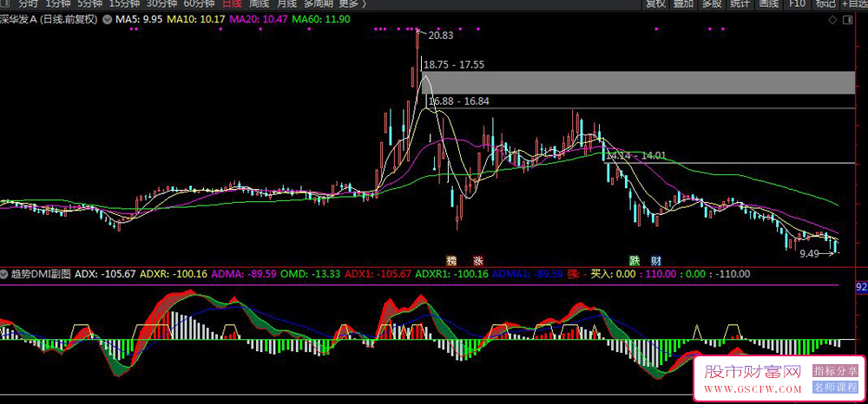Click the ADMA: -89.59 value
Screen dimensions: 868x404
click(244, 274)
